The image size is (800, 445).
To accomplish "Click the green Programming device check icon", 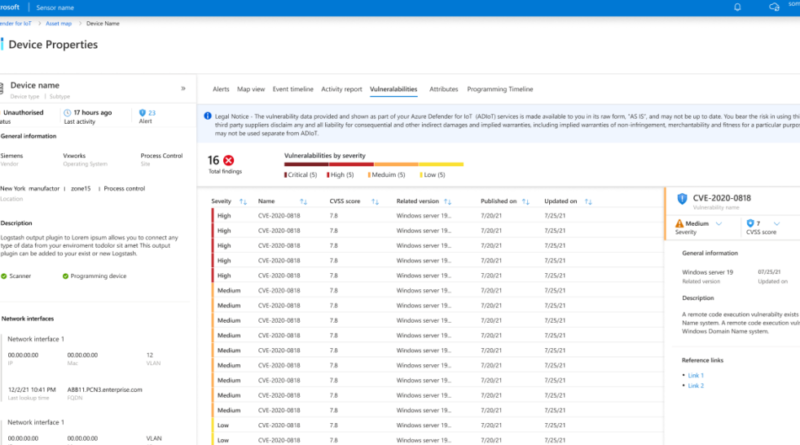I will [65, 276].
